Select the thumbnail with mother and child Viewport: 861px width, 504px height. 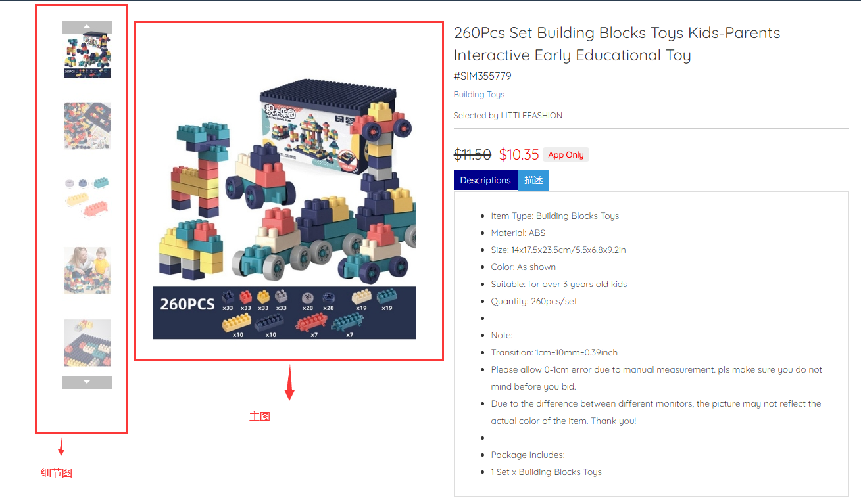pos(87,270)
